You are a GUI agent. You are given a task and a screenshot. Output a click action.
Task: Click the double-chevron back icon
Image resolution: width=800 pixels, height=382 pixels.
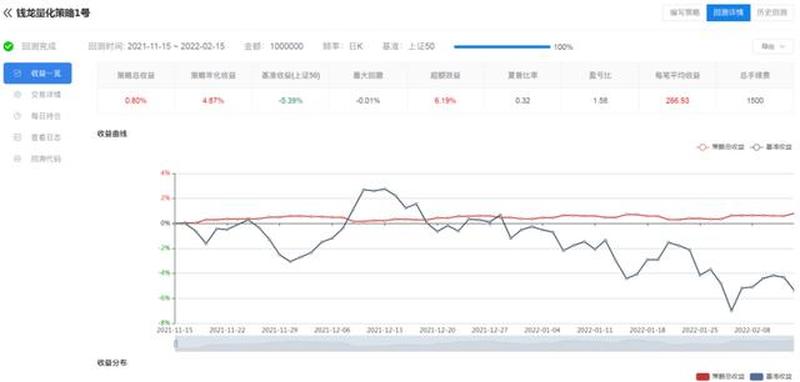point(7,13)
